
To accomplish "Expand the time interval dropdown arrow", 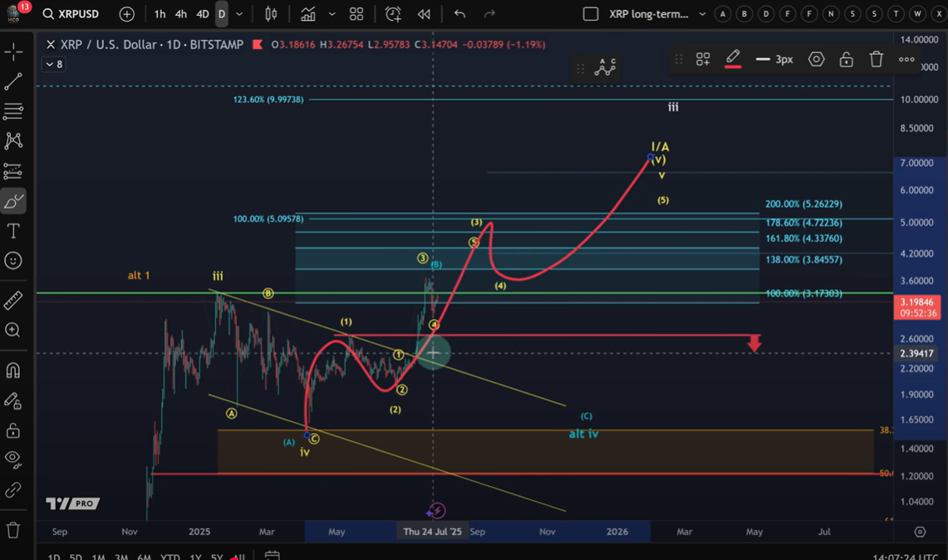I will tap(239, 14).
